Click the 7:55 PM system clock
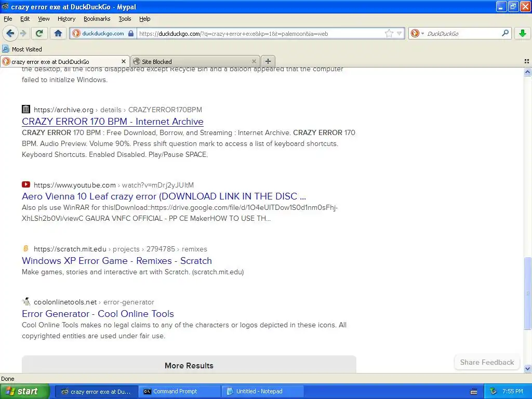 pos(513,391)
